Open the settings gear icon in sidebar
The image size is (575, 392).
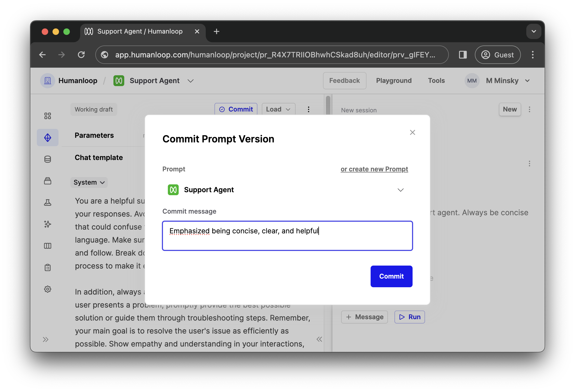(48, 289)
